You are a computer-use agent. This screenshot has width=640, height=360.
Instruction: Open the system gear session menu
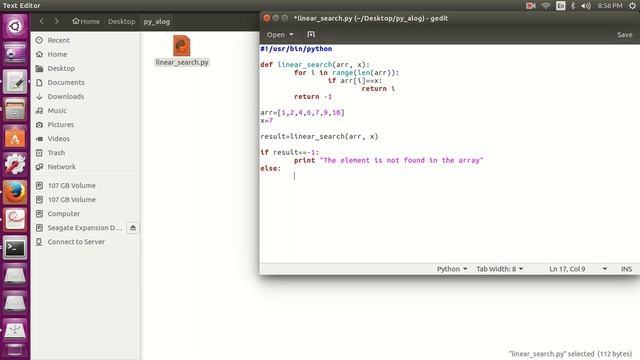pos(632,6)
